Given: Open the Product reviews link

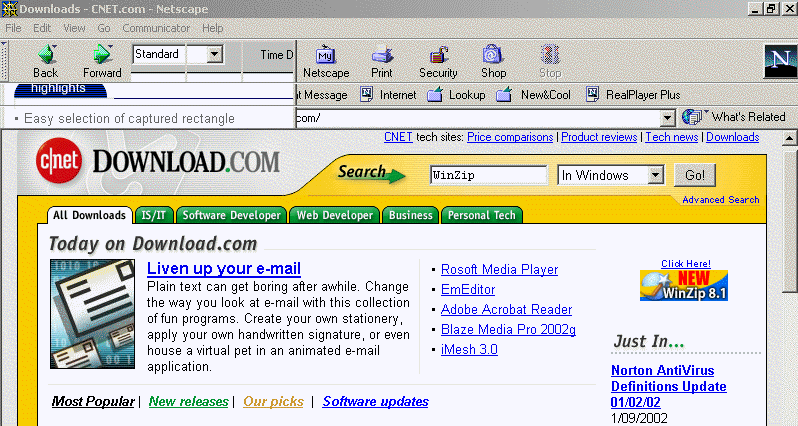Looking at the screenshot, I should tap(599, 137).
